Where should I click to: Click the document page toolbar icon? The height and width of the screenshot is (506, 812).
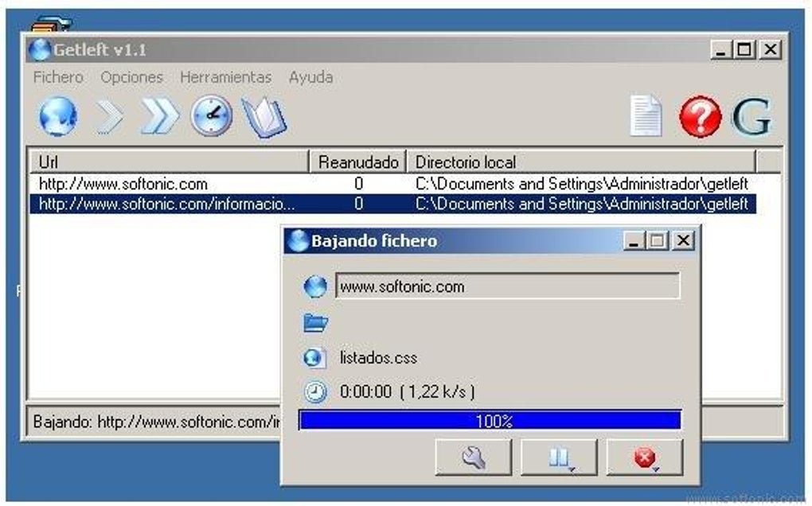(x=646, y=116)
